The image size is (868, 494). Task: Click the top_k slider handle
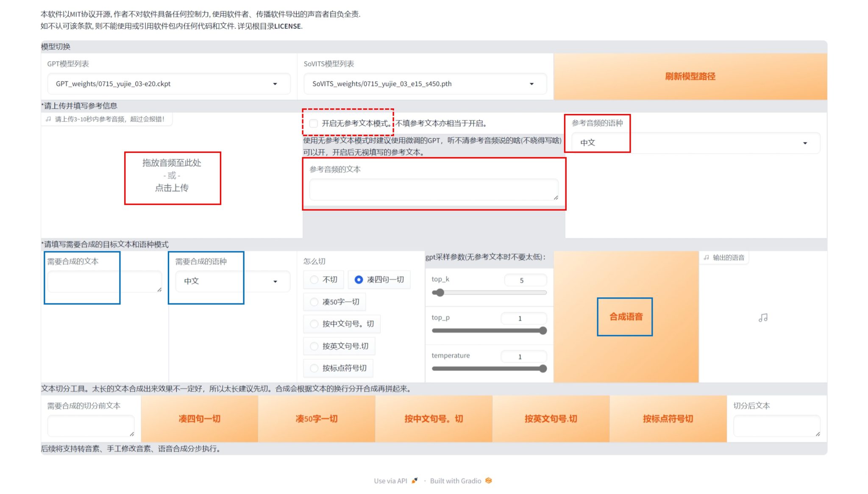(x=440, y=293)
